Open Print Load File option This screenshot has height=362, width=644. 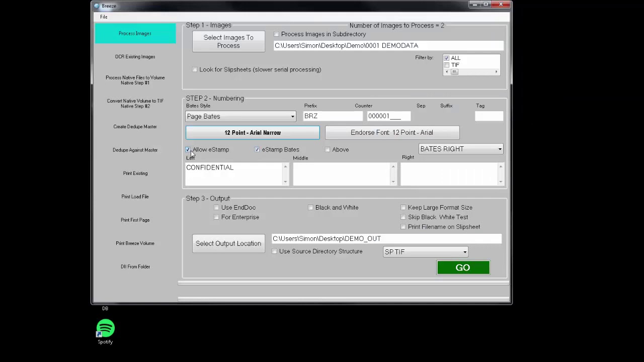(x=135, y=197)
